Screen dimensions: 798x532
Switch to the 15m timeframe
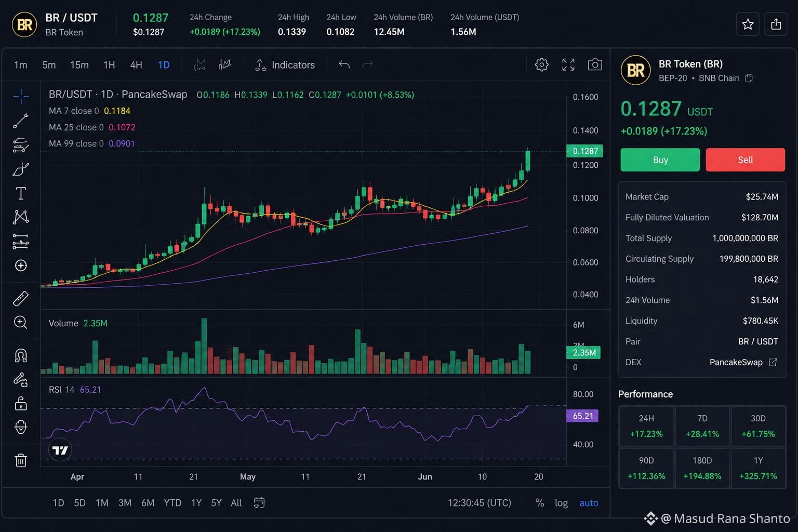coord(79,65)
